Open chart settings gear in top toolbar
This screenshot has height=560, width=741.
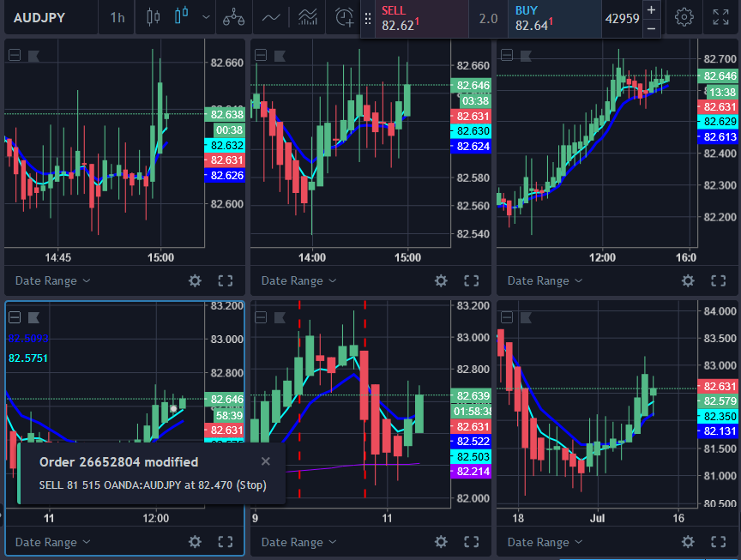[684, 17]
